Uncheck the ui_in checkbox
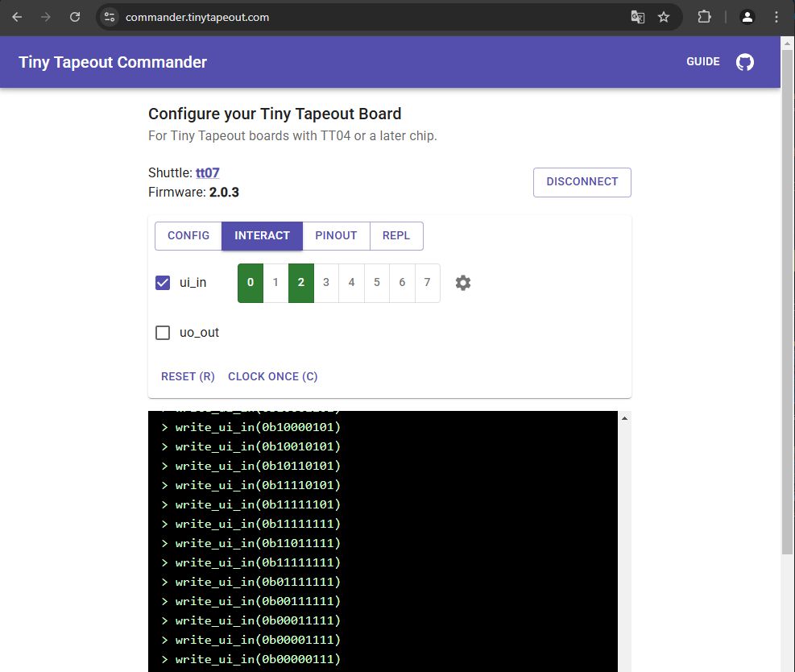Image resolution: width=795 pixels, height=672 pixels. [163, 282]
